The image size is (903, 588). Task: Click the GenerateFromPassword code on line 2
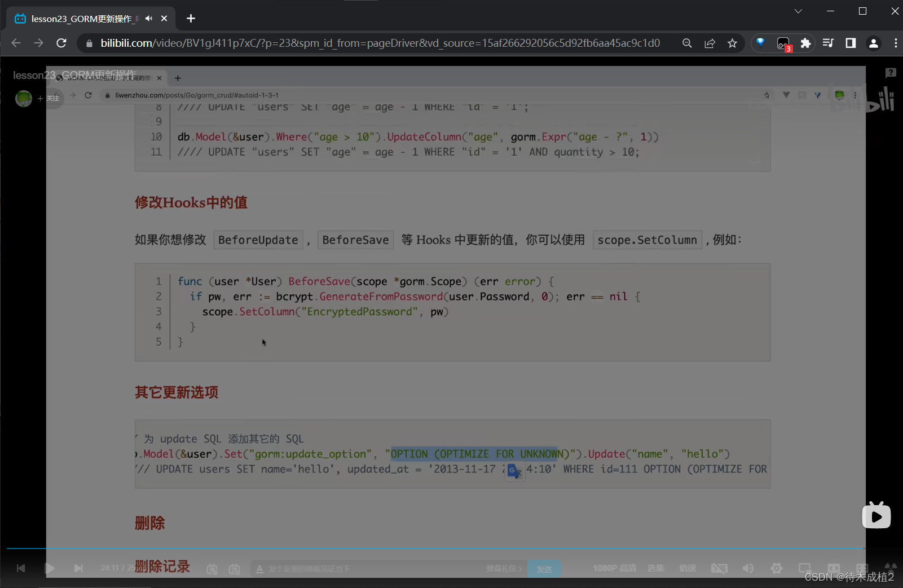(381, 297)
